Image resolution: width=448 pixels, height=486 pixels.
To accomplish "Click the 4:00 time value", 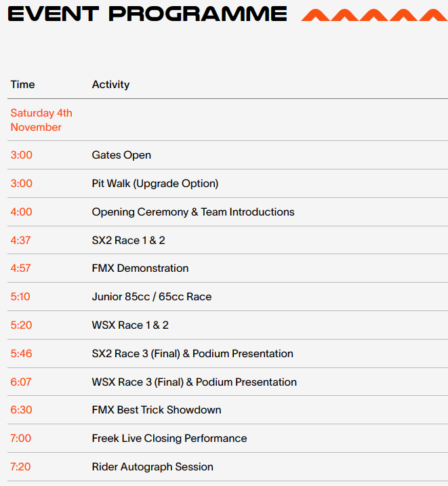I will click(x=21, y=212).
